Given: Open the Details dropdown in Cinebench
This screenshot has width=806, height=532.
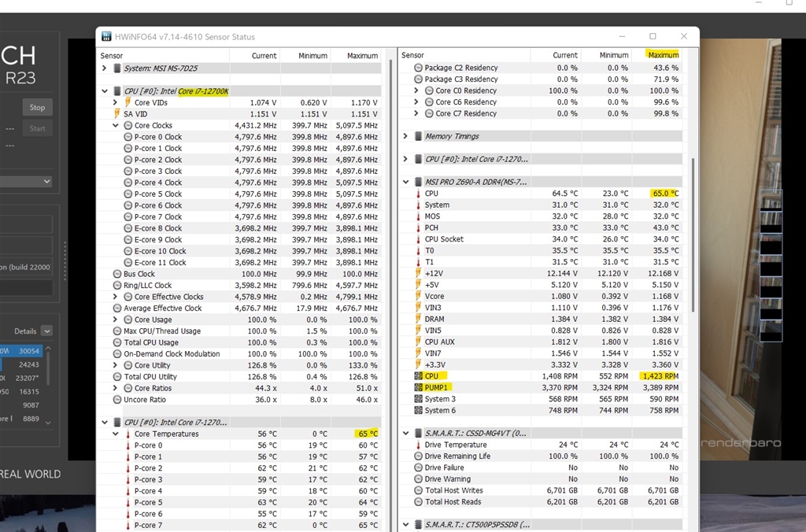Looking at the screenshot, I should coord(46,331).
